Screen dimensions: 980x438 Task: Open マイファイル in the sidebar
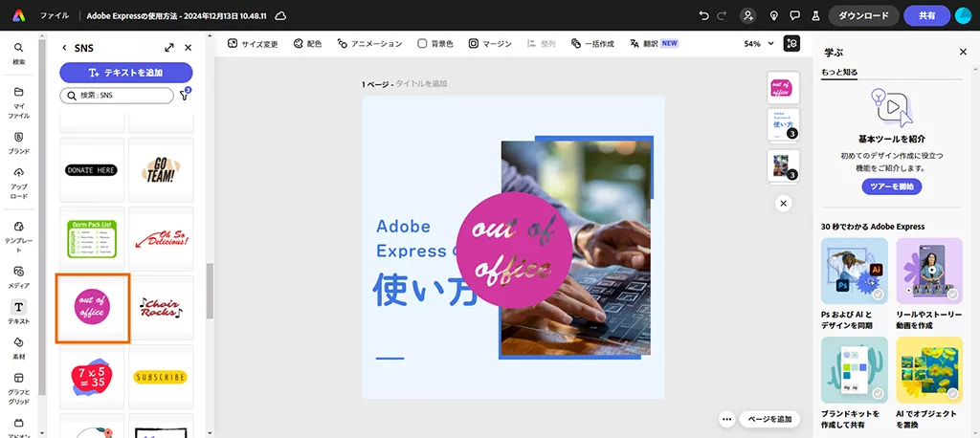tap(19, 102)
